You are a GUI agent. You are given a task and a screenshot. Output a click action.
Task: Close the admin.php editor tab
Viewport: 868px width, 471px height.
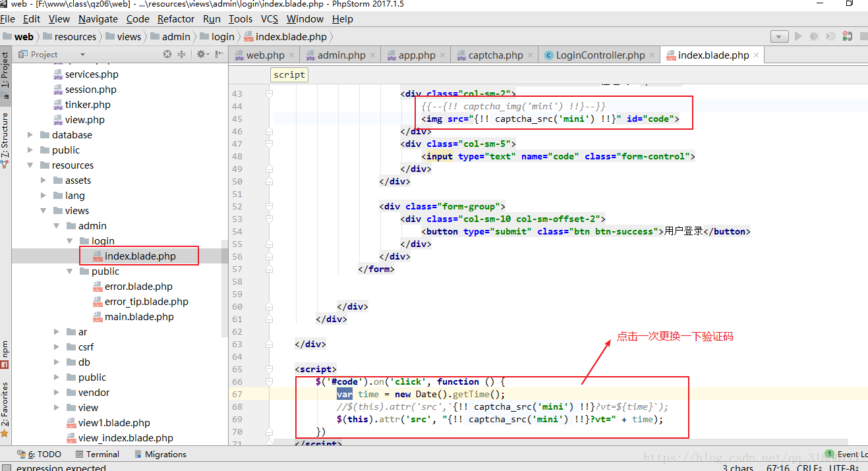pos(372,55)
